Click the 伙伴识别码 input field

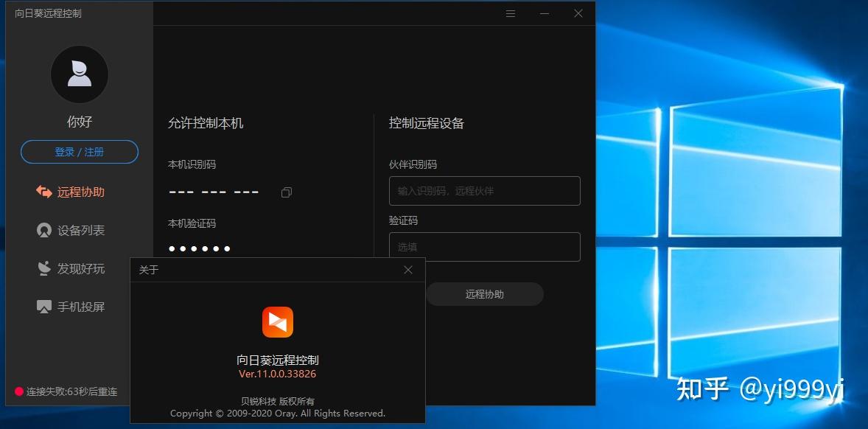pyautogui.click(x=484, y=191)
